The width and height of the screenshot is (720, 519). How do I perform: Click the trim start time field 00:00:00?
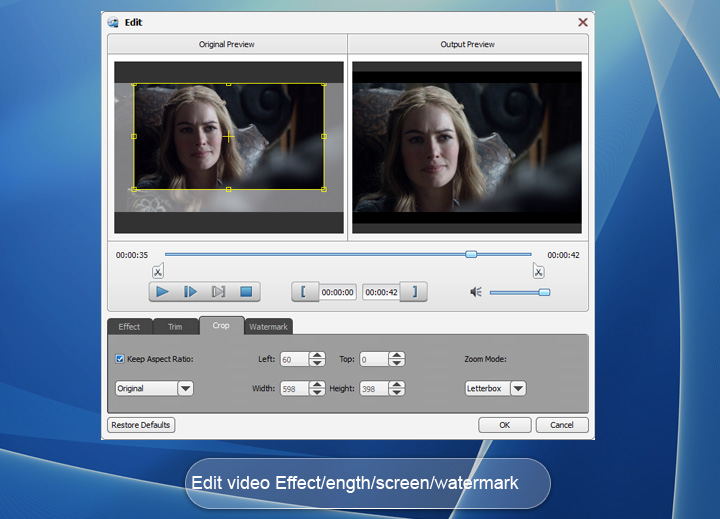(338, 292)
